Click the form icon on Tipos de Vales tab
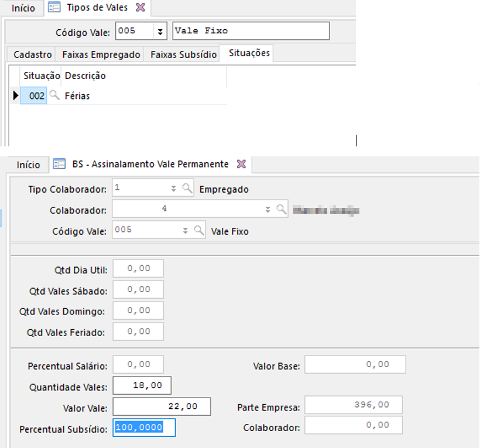Image resolution: width=480 pixels, height=448 pixels. coord(56,8)
